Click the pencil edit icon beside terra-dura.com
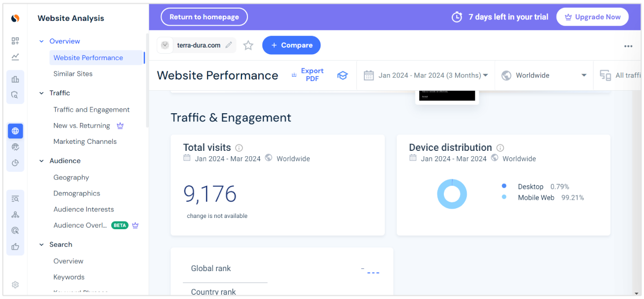 point(229,45)
